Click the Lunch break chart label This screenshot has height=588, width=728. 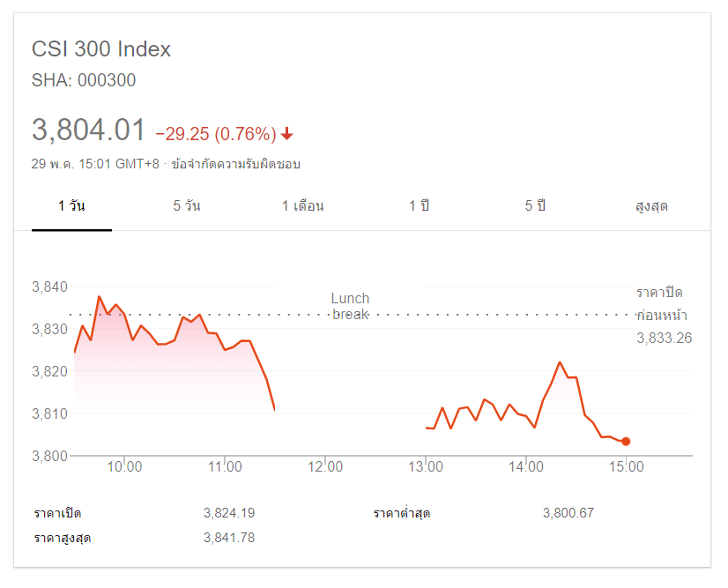tap(350, 306)
